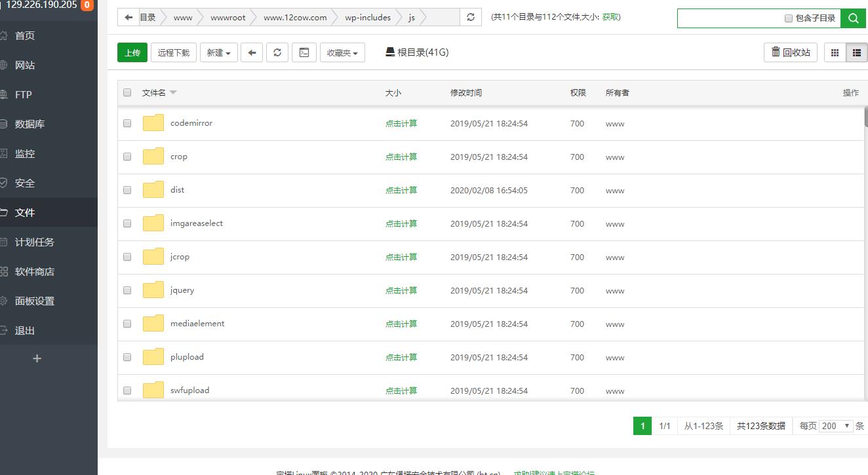Viewport: 868px width, 475px height.
Task: Sort files by 文件名 column header
Action: point(159,92)
